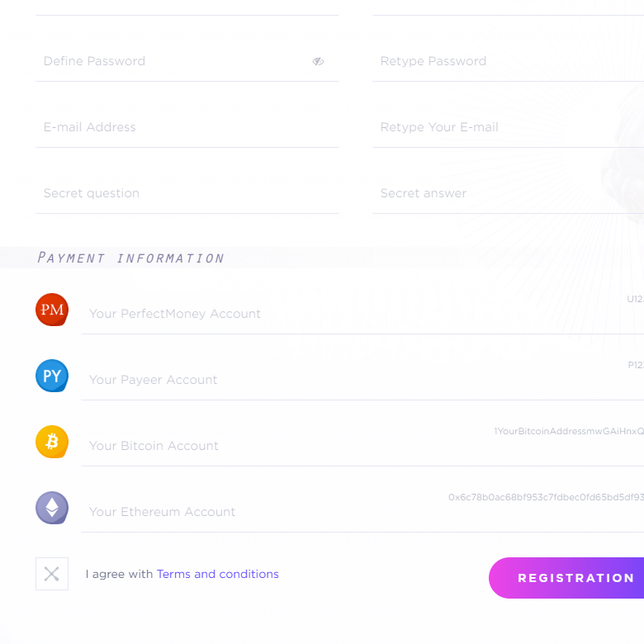Toggle the Terms agreement checkbox
Screen dimensions: 644x644
(x=52, y=574)
